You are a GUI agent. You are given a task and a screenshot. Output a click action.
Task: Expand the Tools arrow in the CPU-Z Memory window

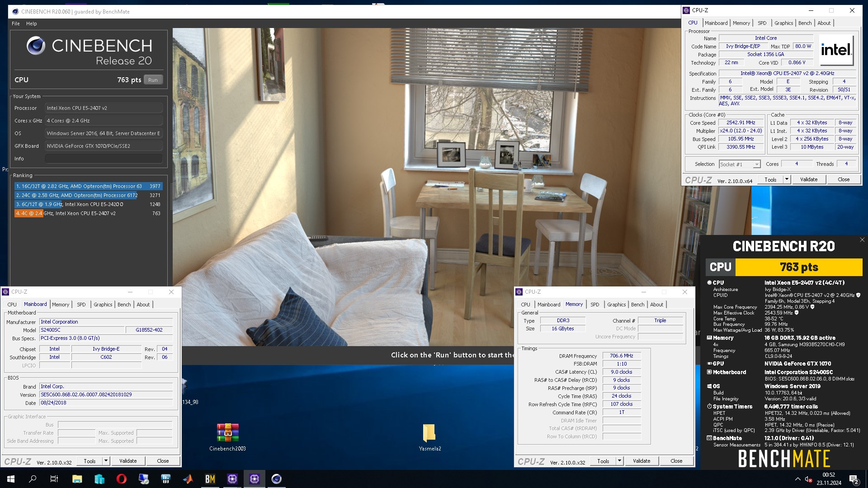click(x=619, y=461)
